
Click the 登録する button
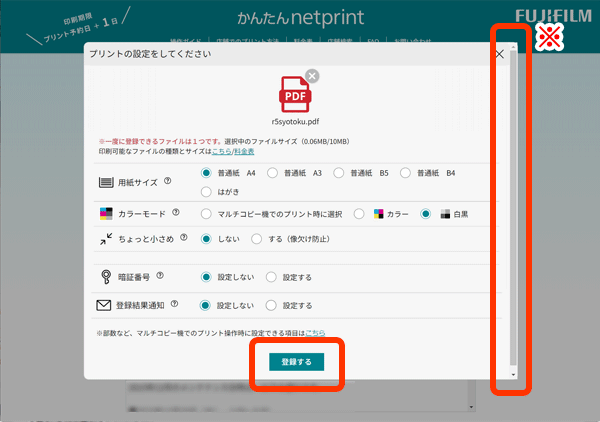297,362
